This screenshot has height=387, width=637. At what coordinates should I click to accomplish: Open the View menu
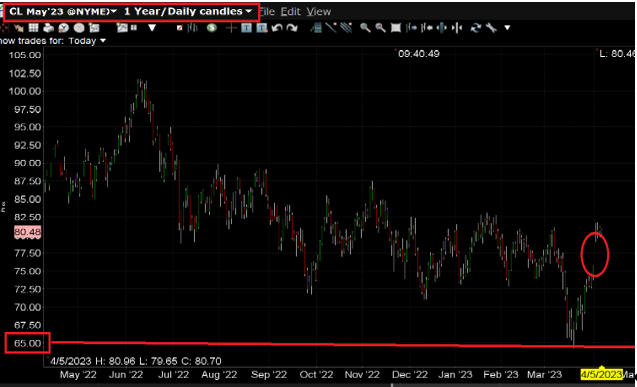click(x=318, y=11)
